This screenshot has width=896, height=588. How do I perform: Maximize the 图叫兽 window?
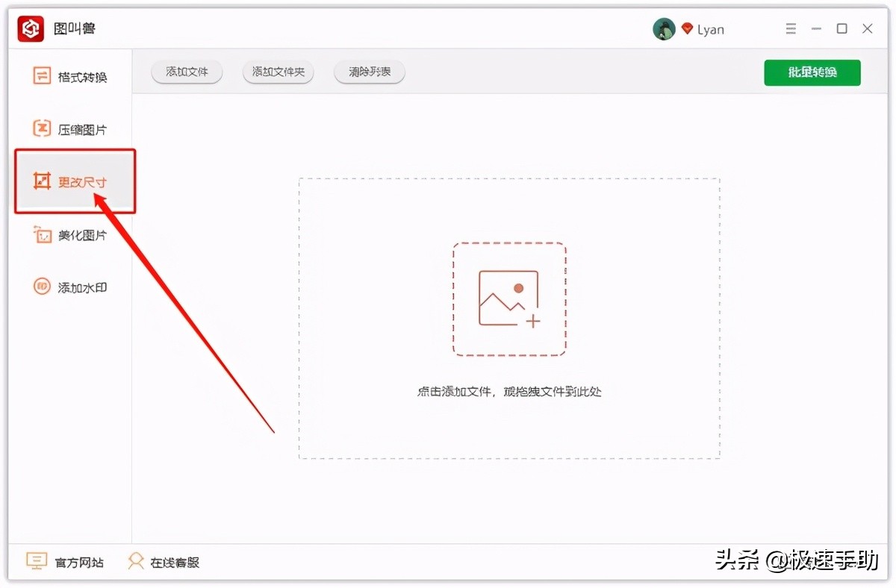841,29
